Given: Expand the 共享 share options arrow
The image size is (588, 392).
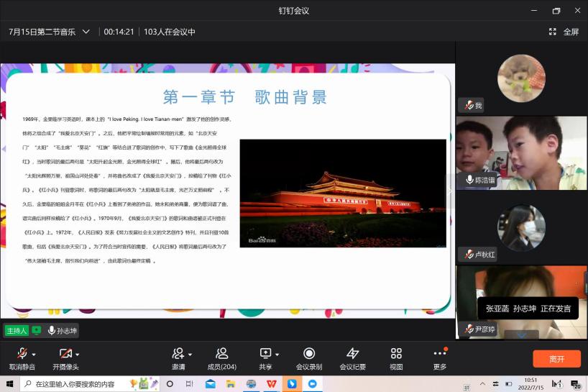Looking at the screenshot, I should (x=277, y=354).
